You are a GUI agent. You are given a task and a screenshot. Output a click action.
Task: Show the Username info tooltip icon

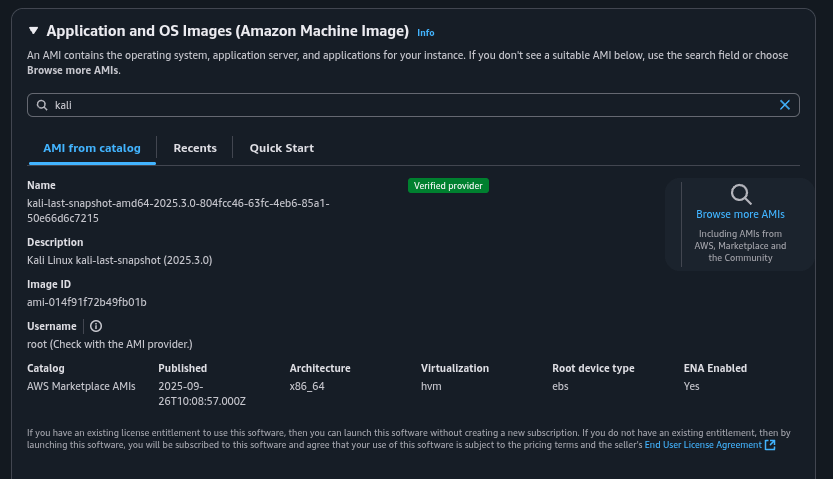click(x=96, y=326)
